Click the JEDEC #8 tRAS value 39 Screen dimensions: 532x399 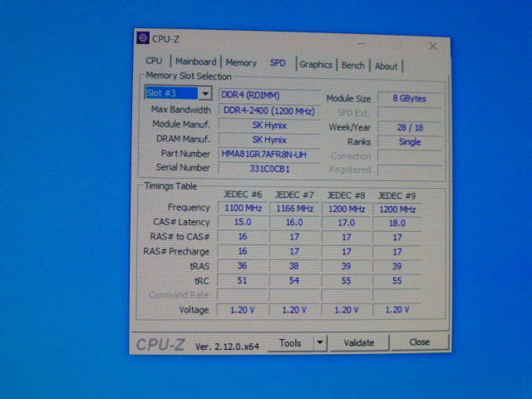[x=346, y=266]
